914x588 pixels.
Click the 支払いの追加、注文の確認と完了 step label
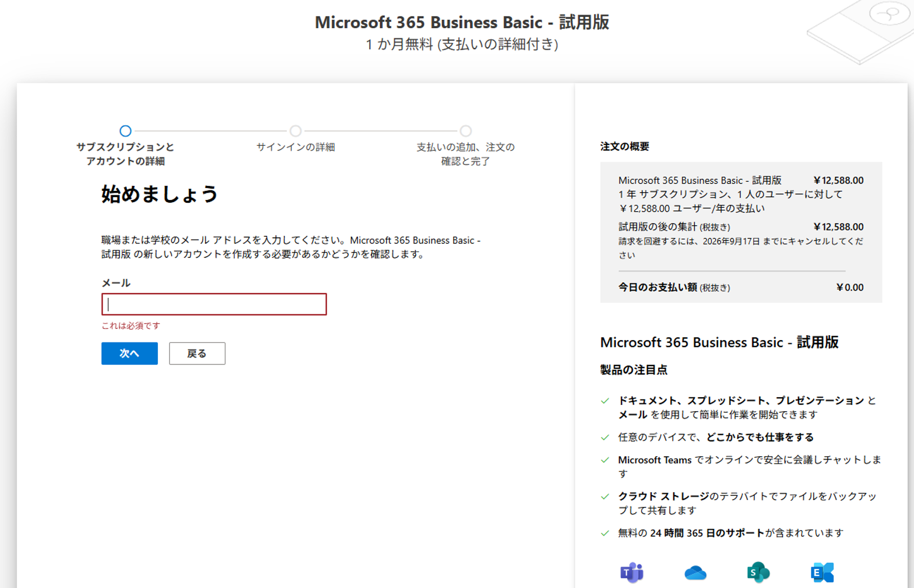[x=465, y=154]
